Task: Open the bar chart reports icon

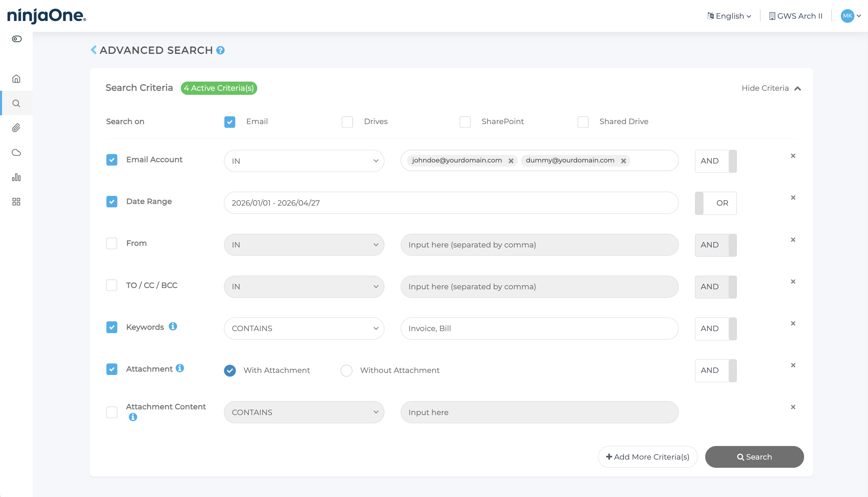Action: coord(16,177)
